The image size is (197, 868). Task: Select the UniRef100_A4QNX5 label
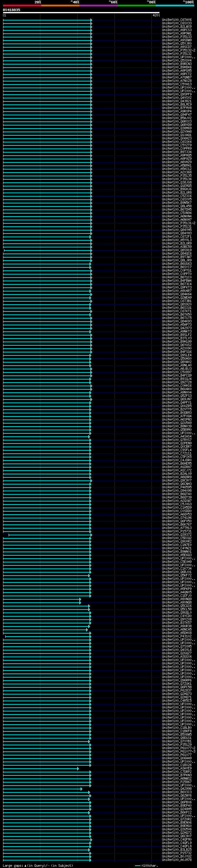(x=177, y=592)
